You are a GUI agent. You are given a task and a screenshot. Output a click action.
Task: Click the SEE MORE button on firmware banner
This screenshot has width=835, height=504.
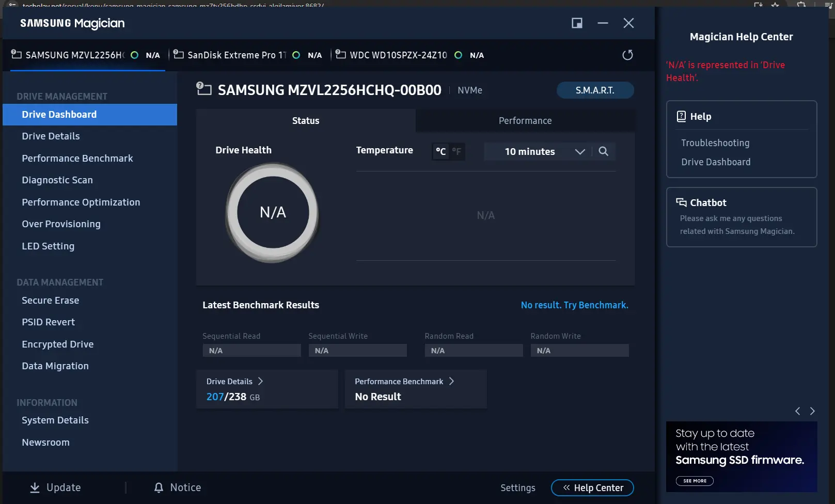point(695,481)
